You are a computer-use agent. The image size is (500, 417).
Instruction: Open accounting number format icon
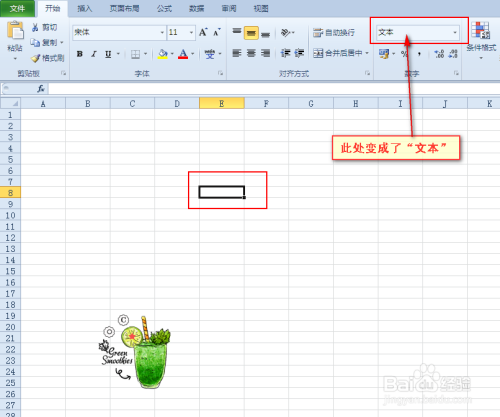click(384, 54)
